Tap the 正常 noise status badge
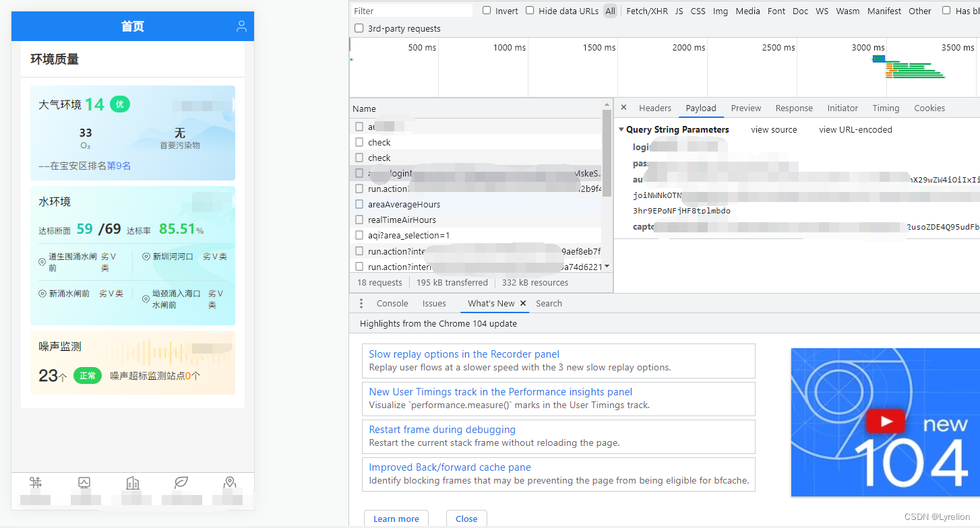This screenshot has height=528, width=980. point(88,376)
